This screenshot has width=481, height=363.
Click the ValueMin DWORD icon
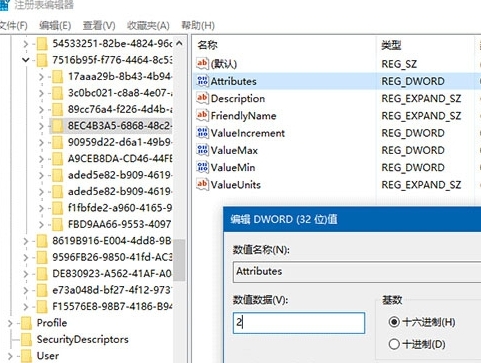pos(202,167)
